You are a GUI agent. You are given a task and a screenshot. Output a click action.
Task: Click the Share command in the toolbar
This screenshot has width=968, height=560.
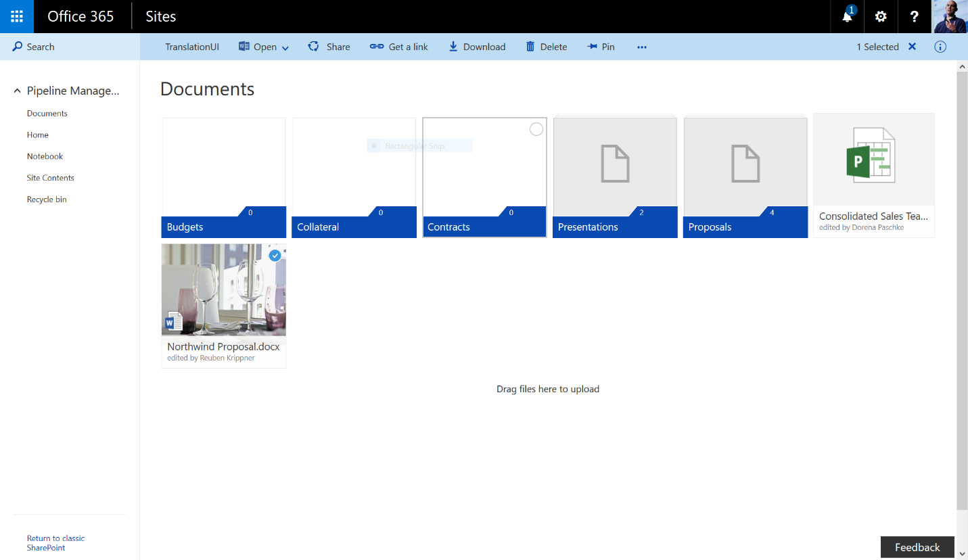pyautogui.click(x=329, y=47)
